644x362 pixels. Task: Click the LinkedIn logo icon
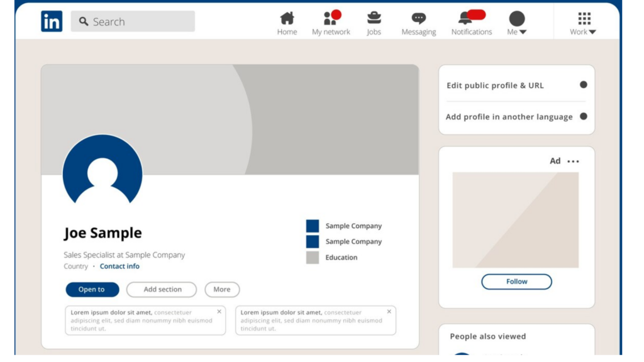tap(52, 21)
